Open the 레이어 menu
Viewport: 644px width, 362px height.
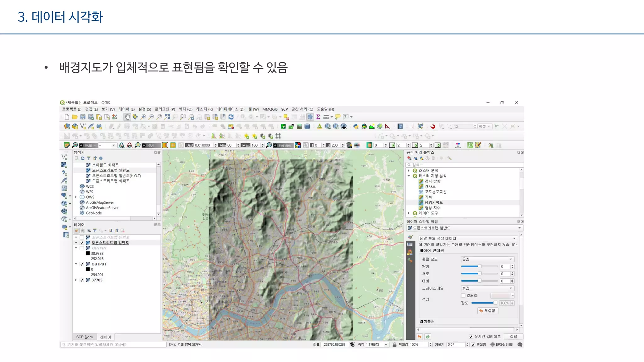click(x=126, y=109)
